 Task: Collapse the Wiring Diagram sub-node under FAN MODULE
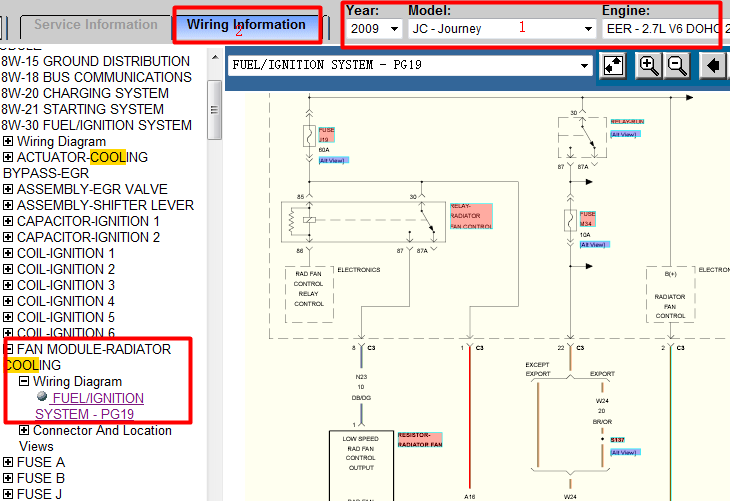coord(24,381)
